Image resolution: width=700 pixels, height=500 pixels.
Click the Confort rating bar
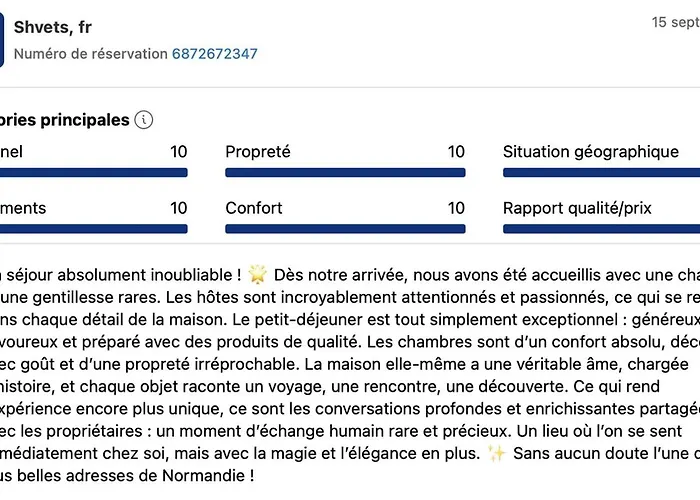[x=345, y=228]
